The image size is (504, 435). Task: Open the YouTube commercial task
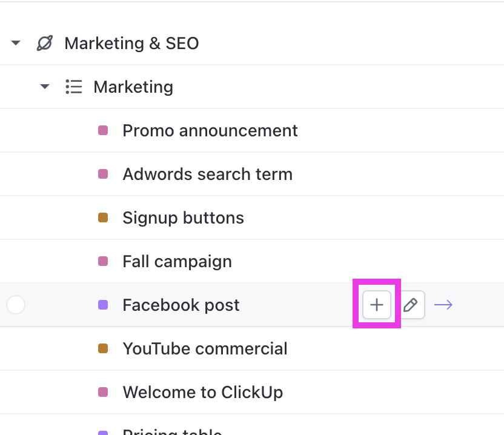[205, 348]
